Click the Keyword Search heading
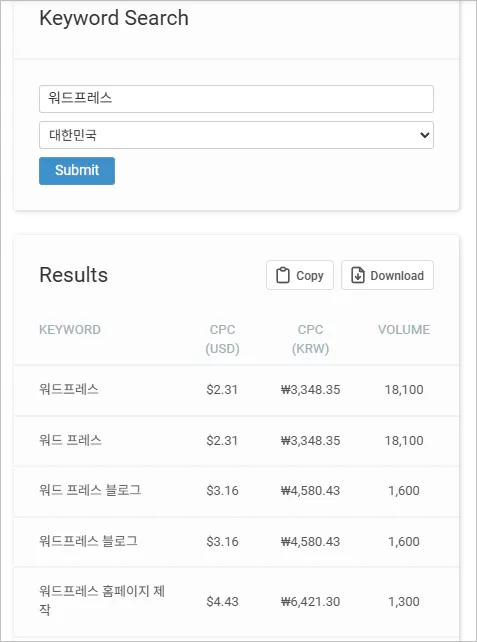Viewport: 477px width, 642px height. pos(114,18)
